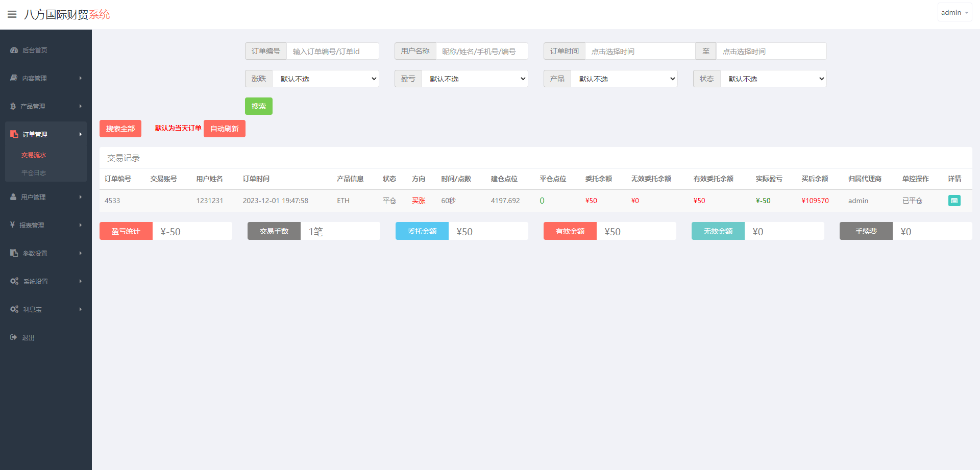Click the 手续费 label button
The image size is (980, 470).
(x=866, y=231)
